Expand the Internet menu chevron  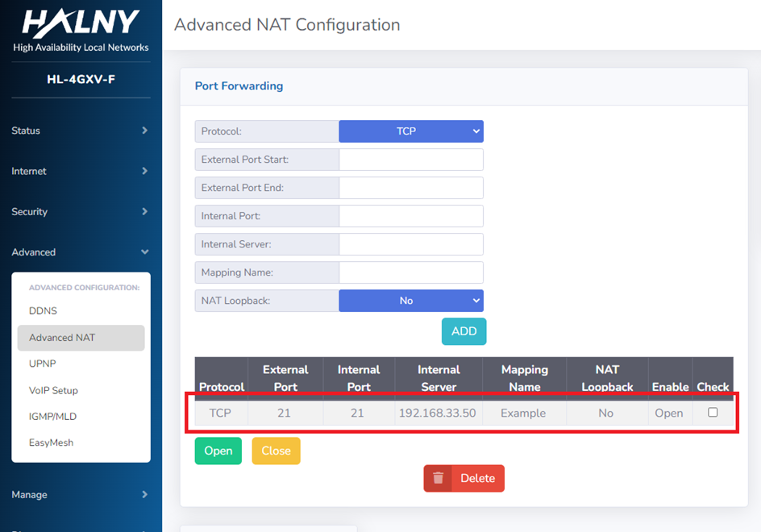point(144,171)
